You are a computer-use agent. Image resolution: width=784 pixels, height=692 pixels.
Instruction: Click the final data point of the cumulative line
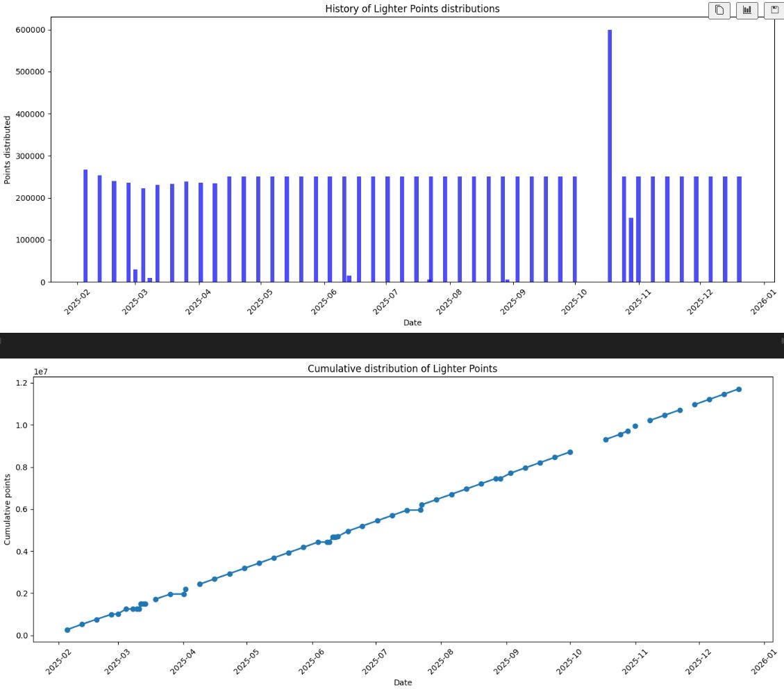click(739, 389)
